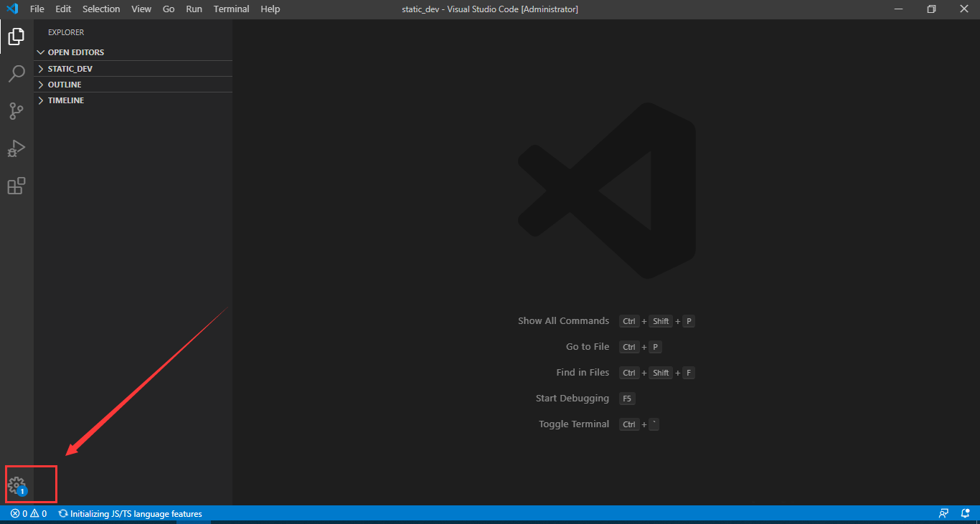
Task: Click the VS Code logo in title bar
Action: 11,9
